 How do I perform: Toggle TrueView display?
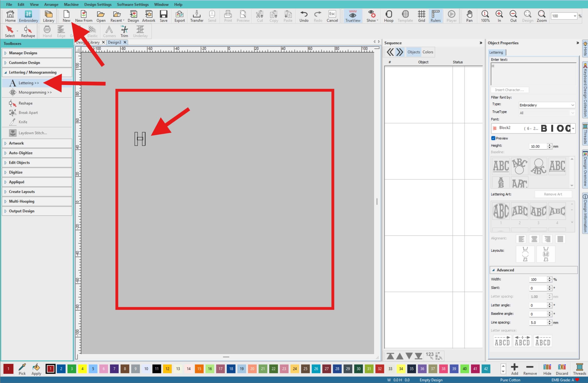click(x=353, y=16)
